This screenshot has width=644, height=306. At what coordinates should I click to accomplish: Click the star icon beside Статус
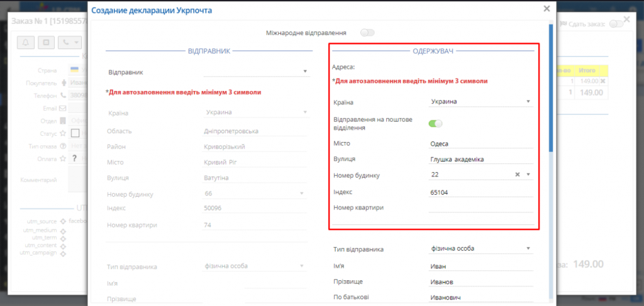pos(63,133)
